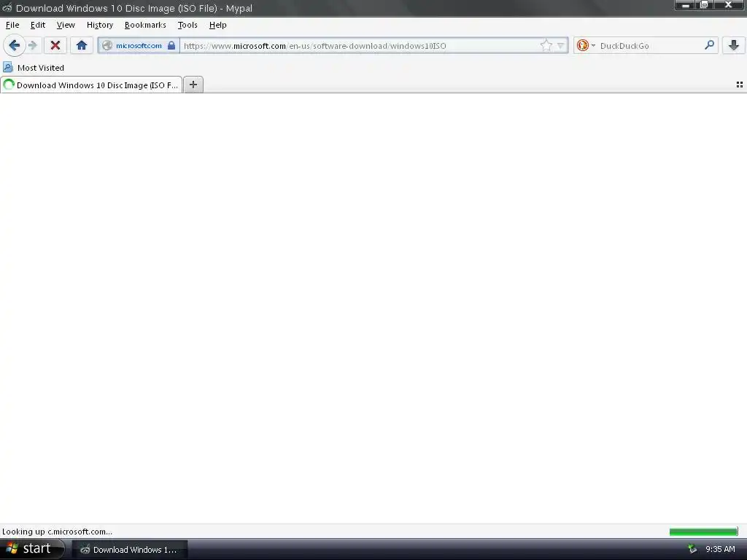This screenshot has width=747, height=560.
Task: Open the Downloads arrow button
Action: pyautogui.click(x=734, y=46)
